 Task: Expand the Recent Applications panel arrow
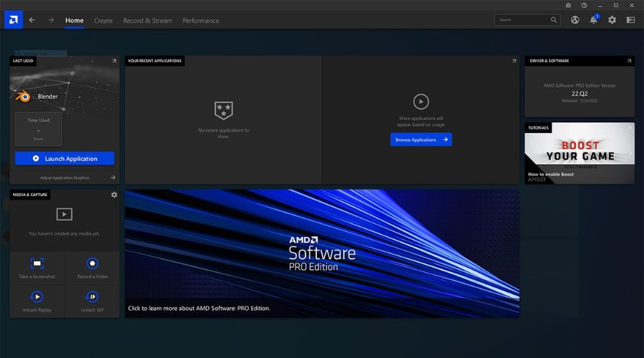[514, 61]
